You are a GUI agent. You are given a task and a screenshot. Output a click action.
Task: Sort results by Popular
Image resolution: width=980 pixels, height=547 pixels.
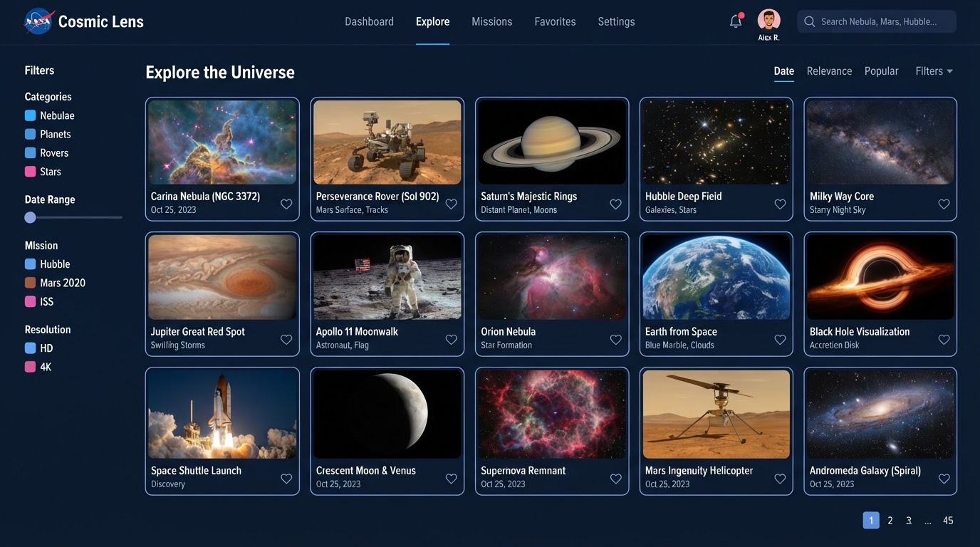(881, 71)
